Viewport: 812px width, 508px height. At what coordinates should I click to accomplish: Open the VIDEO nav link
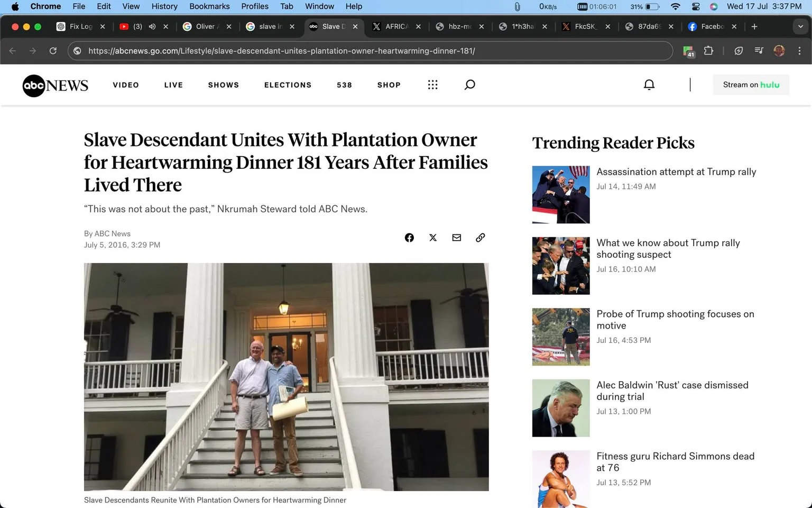point(126,85)
